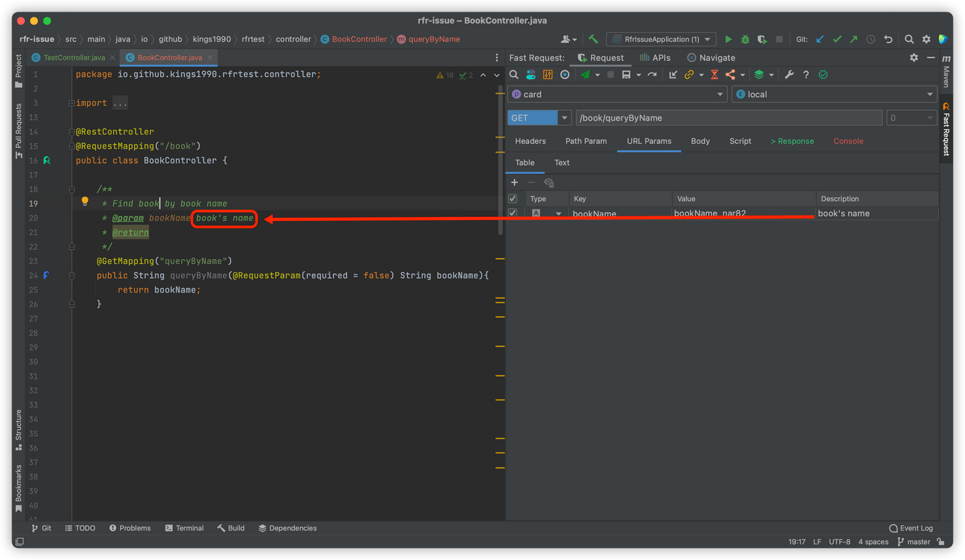
Task: Switch to the TestController.java editor tab
Action: point(69,57)
